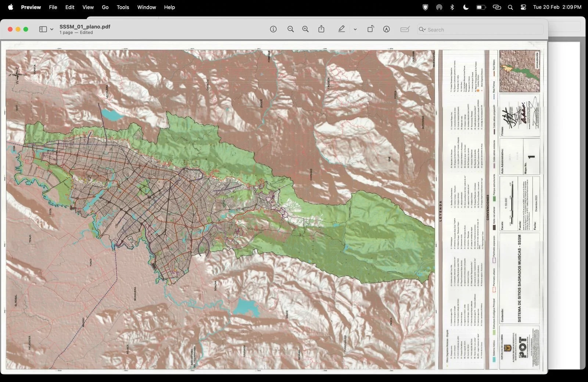Zoom in on the map

click(x=305, y=29)
